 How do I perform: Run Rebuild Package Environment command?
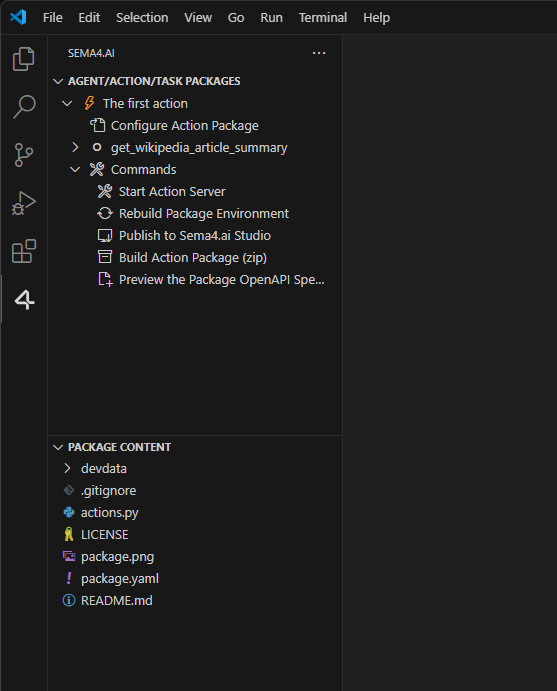pyautogui.click(x=204, y=213)
